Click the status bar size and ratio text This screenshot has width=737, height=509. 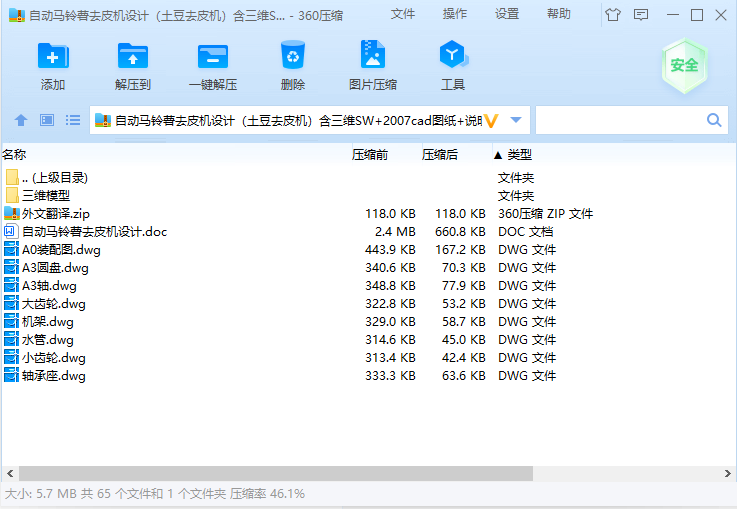click(x=155, y=494)
